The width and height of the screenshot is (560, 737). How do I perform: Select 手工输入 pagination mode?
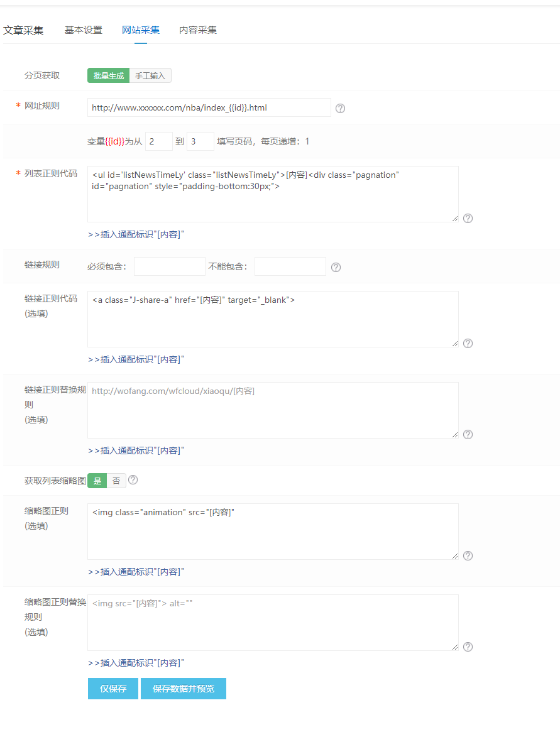click(150, 75)
